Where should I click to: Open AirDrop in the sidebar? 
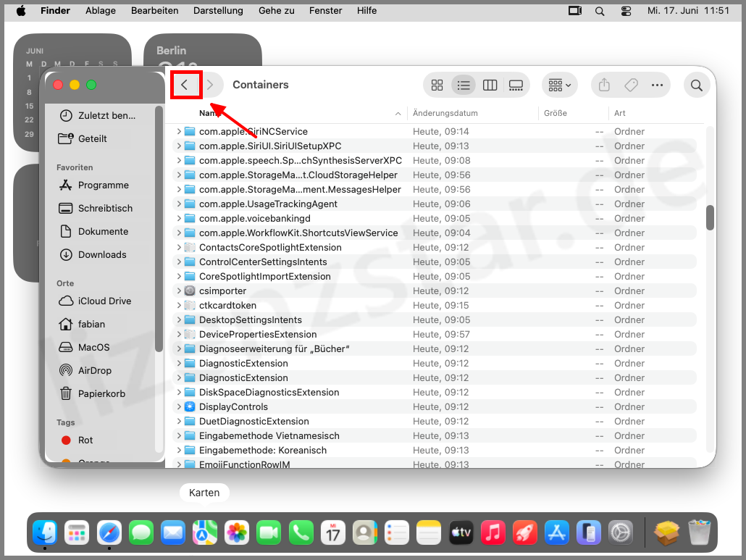pos(85,370)
